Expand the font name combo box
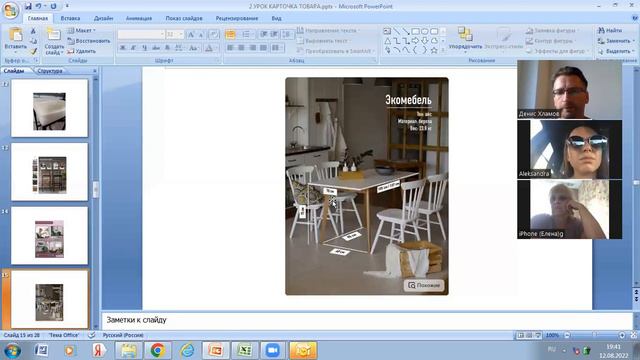The width and height of the screenshot is (640, 360). click(162, 34)
